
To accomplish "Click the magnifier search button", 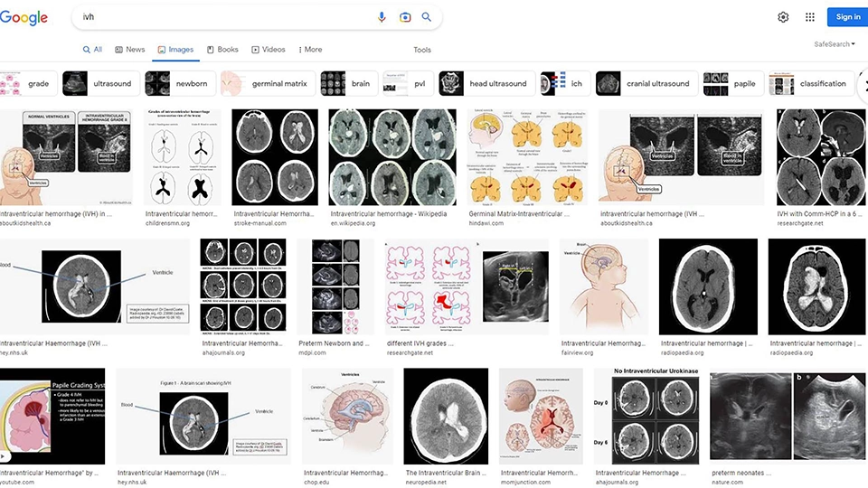I will (x=426, y=17).
